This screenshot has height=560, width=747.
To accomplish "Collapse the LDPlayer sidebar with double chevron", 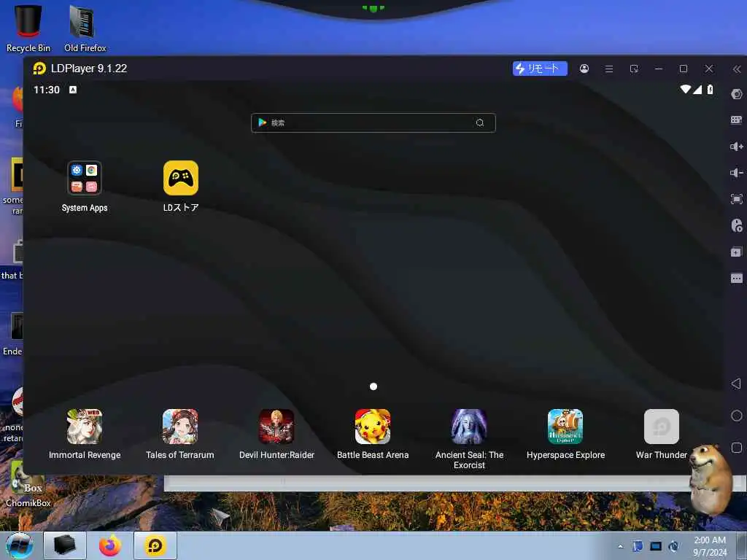I will [x=737, y=69].
